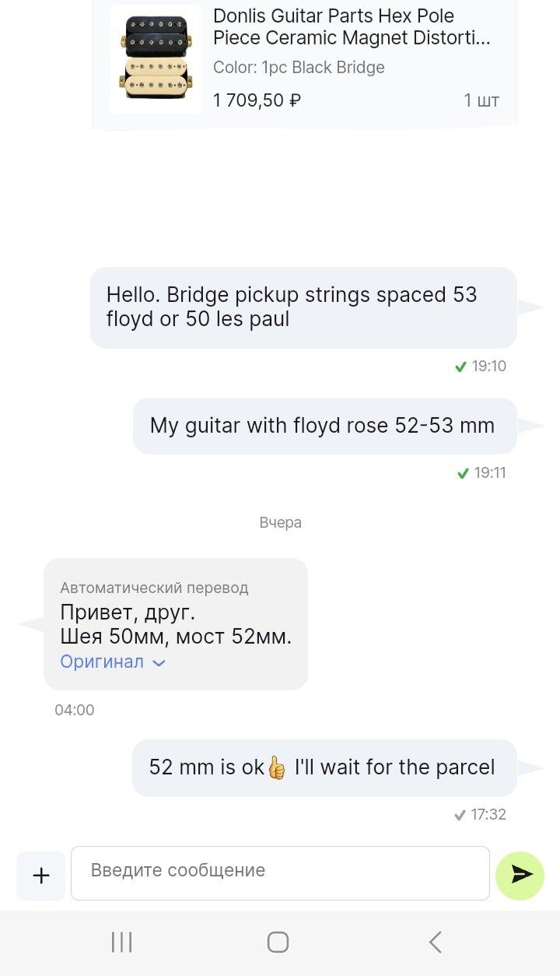560x976 pixels.
Task: Expand original text via chevron arrow
Action: [x=159, y=662]
